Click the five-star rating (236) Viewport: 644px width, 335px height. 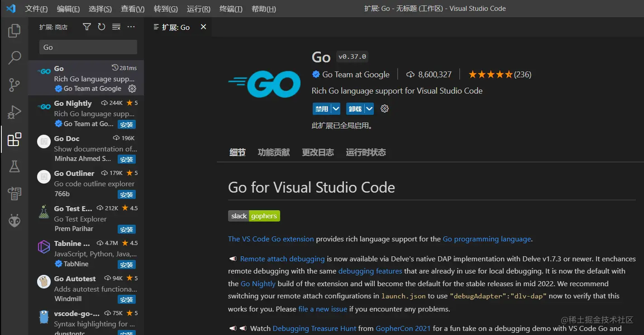(x=500, y=75)
